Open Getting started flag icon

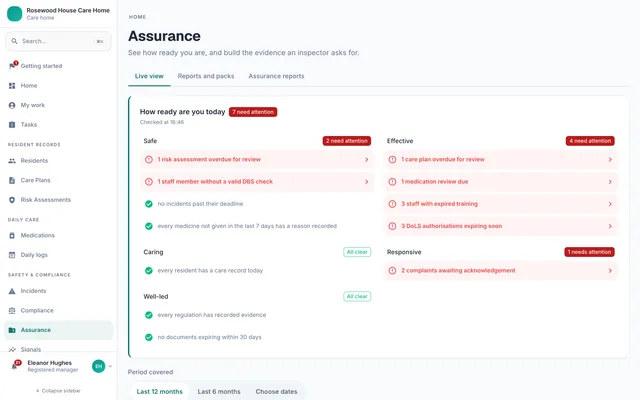point(12,66)
